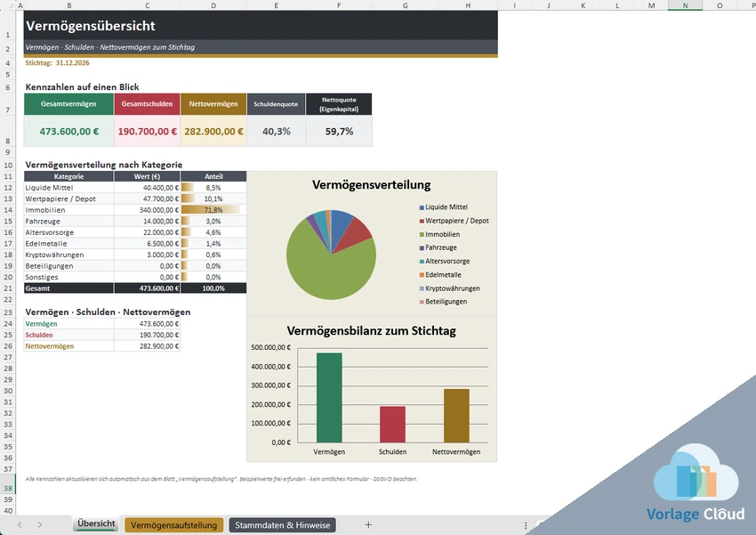The image size is (756, 535).
Task: Select the green Gesamtvermögen header tile
Action: pos(68,104)
